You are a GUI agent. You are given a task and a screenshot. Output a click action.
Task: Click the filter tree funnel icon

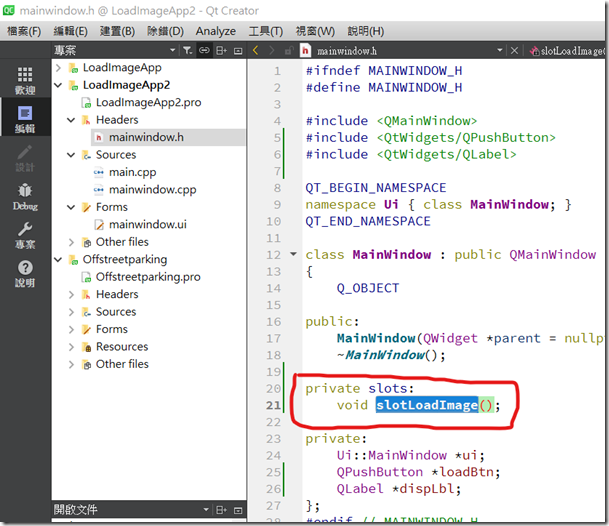point(184,50)
